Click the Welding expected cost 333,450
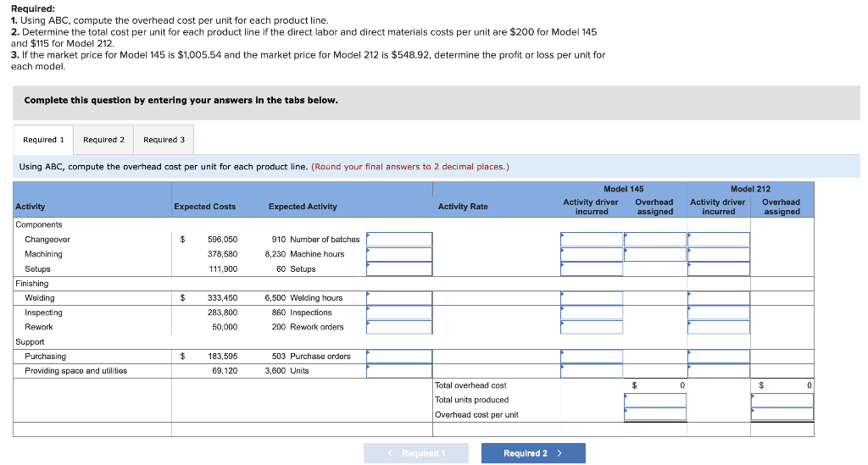 point(222,298)
